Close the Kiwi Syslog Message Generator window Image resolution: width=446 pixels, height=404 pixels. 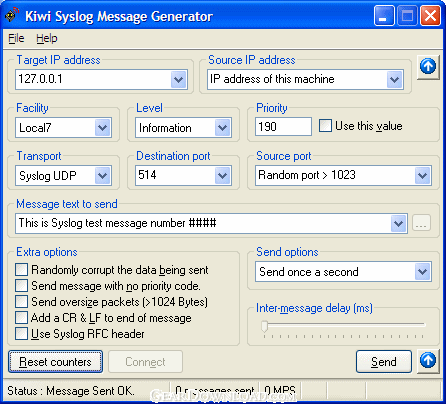[x=430, y=16]
